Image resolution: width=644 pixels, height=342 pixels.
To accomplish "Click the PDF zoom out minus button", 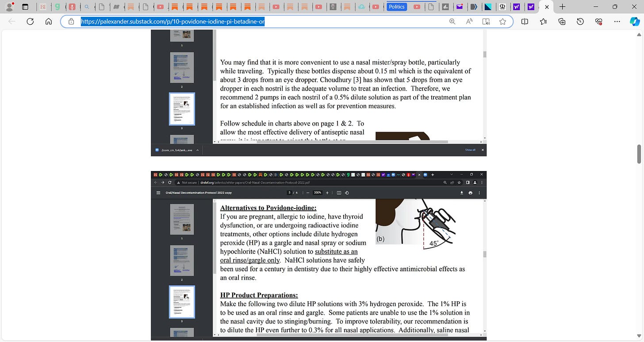I will point(308,193).
